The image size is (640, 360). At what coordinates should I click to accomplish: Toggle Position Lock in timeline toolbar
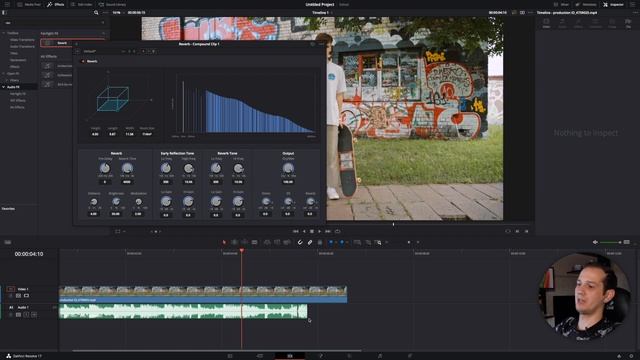[x=320, y=242]
